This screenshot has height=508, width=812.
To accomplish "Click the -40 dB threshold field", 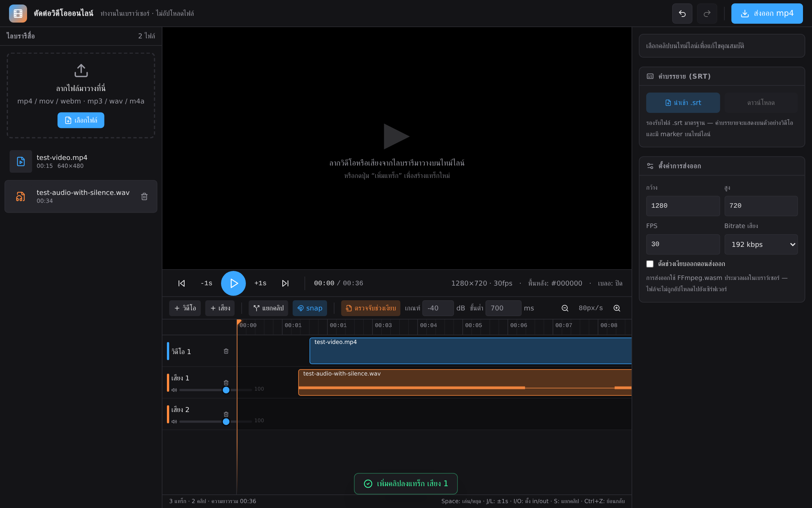I will 438,308.
